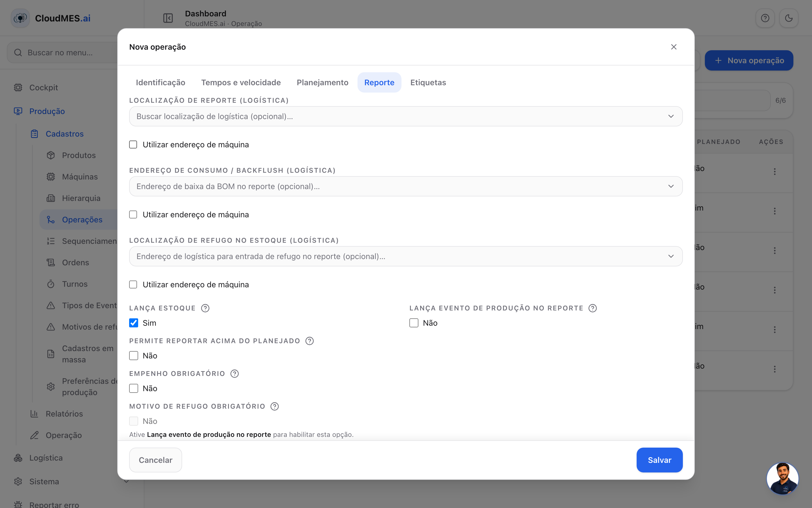Close the Nova operação dialog
812x508 pixels.
tap(674, 47)
